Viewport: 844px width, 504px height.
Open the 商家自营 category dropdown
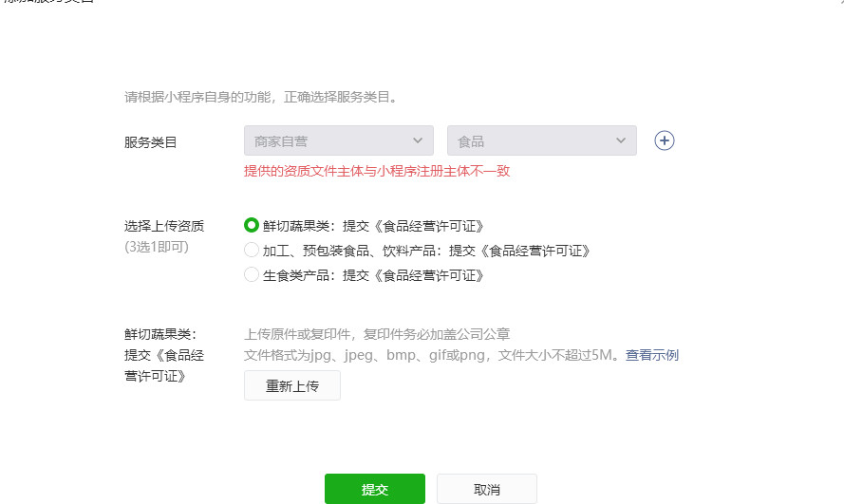pos(339,140)
